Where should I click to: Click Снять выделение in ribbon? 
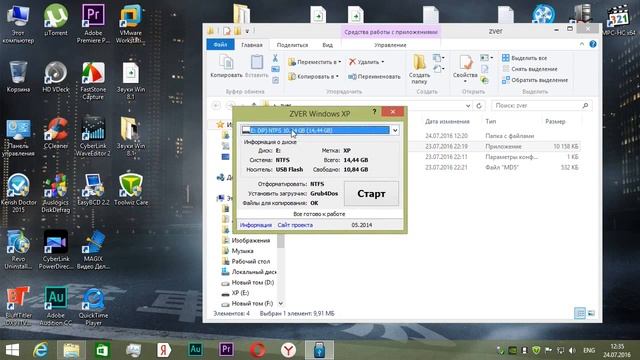[x=529, y=69]
